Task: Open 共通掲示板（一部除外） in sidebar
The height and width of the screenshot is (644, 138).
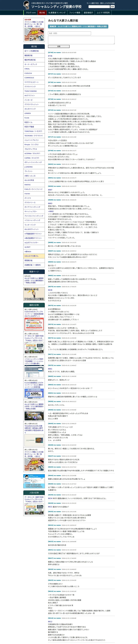Action: tap(34, 265)
